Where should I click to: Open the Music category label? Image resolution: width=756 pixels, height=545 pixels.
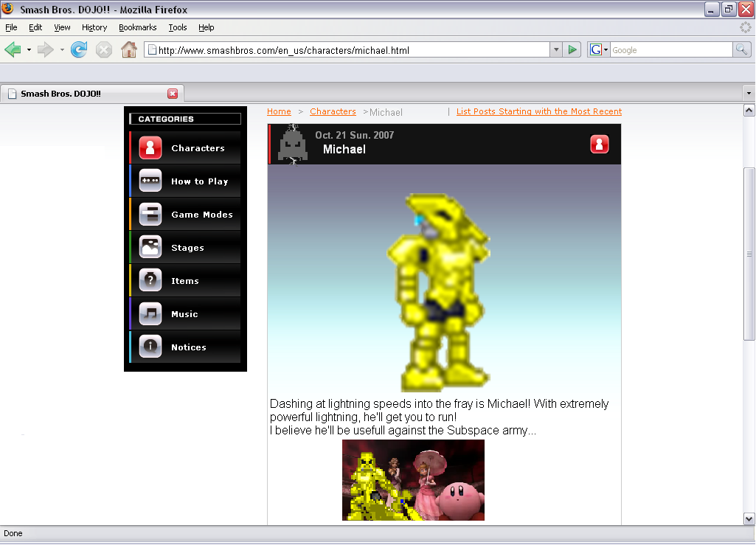pyautogui.click(x=184, y=314)
